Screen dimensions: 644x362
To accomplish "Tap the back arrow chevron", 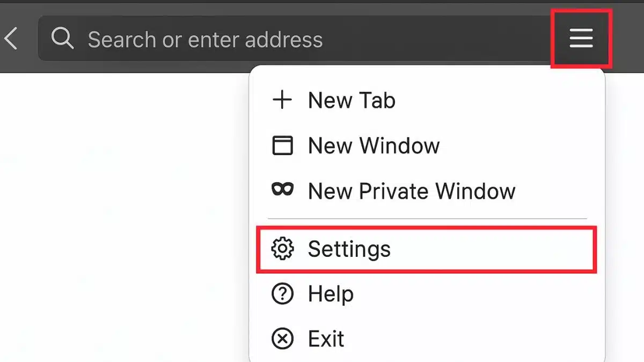I will click(x=11, y=38).
